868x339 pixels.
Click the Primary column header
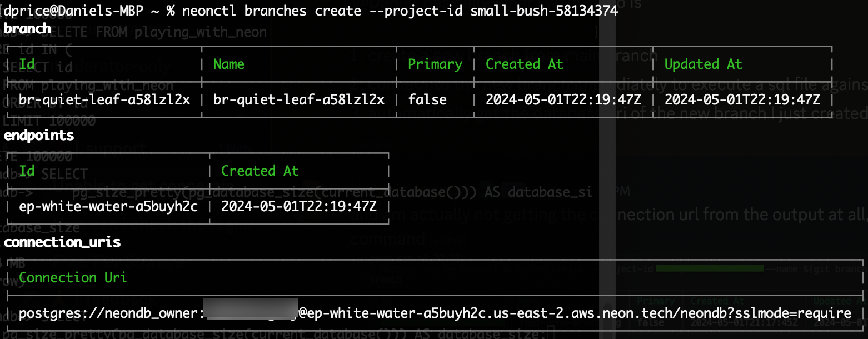coord(435,64)
